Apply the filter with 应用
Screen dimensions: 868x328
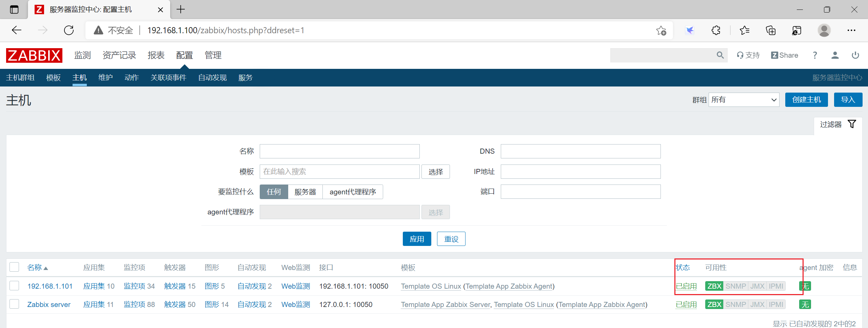tap(417, 239)
